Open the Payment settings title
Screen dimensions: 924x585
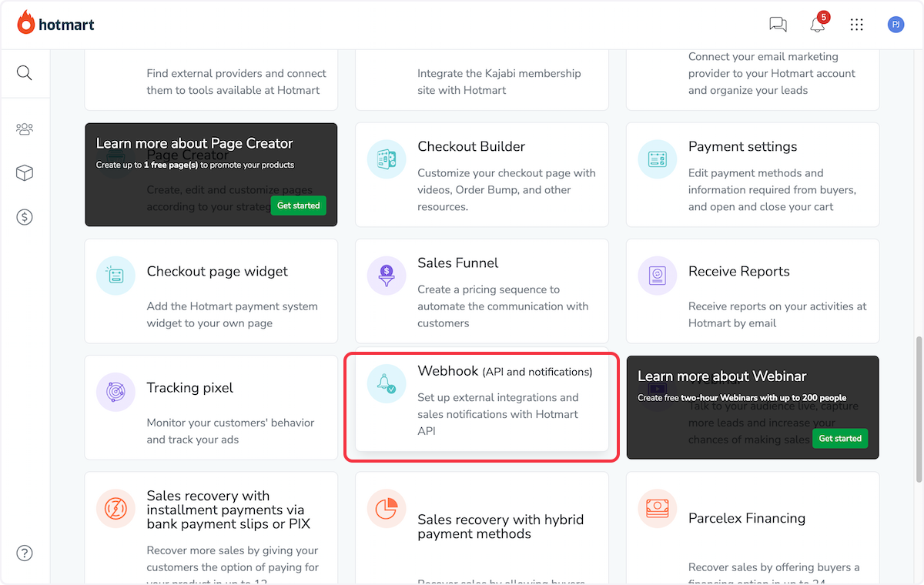(x=742, y=146)
